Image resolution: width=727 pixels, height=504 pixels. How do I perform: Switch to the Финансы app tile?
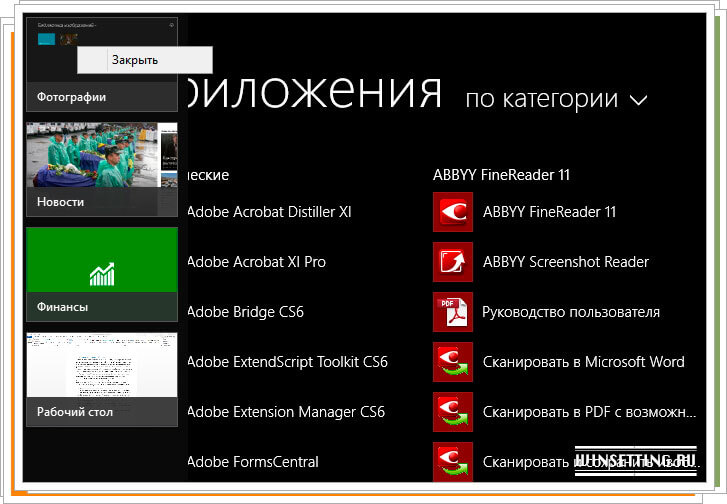[x=102, y=274]
